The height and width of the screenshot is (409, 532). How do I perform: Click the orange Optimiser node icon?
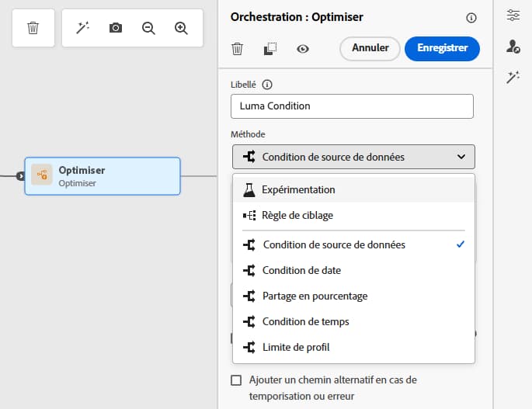pos(42,175)
